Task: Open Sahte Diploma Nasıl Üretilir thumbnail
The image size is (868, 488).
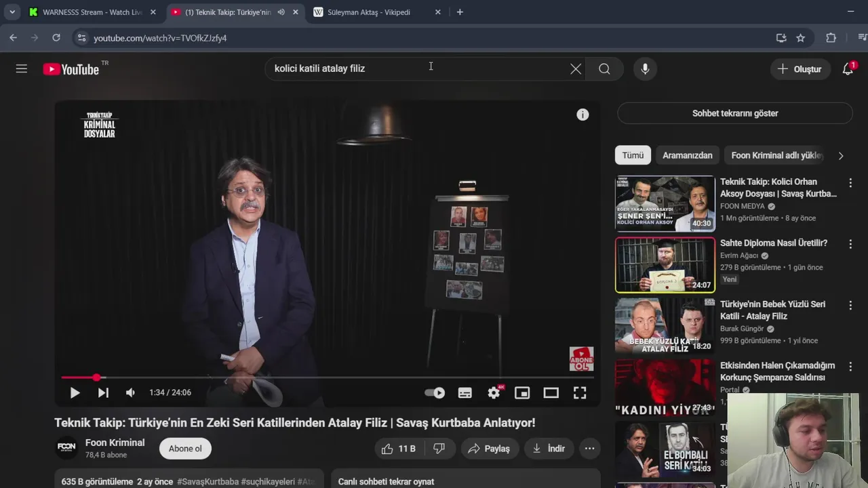Action: [x=665, y=264]
